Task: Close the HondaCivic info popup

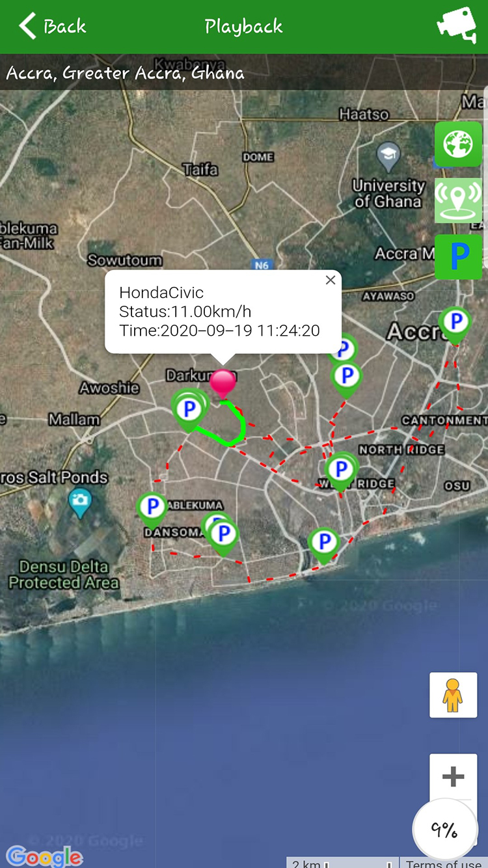Action: [x=331, y=280]
